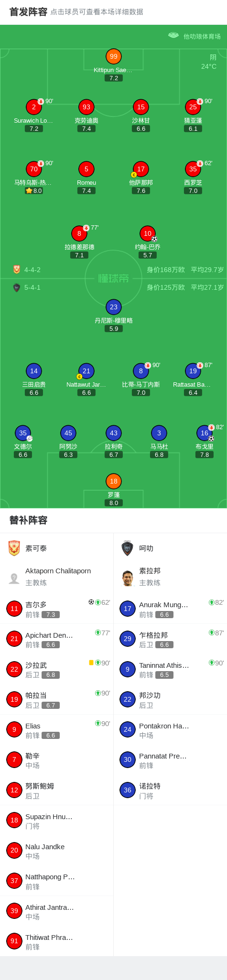
Task: Tap substitute 29 乍格拉邦 entry
Action: point(170,639)
